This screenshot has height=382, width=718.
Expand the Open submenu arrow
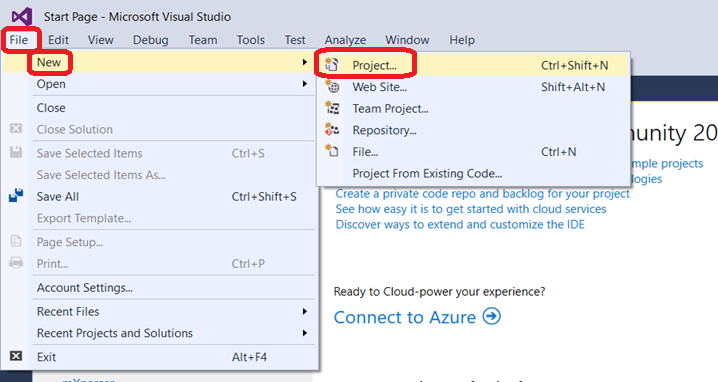coord(305,84)
